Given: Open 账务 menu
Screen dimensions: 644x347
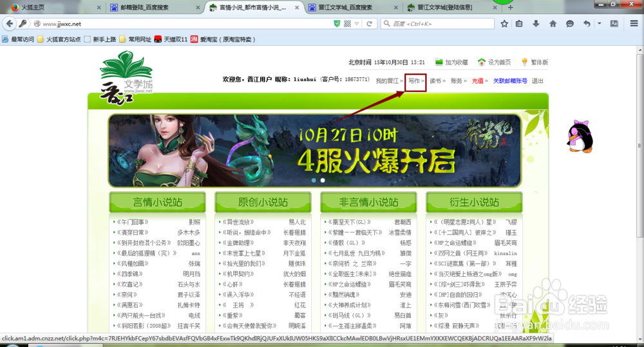Looking at the screenshot, I should tap(459, 81).
